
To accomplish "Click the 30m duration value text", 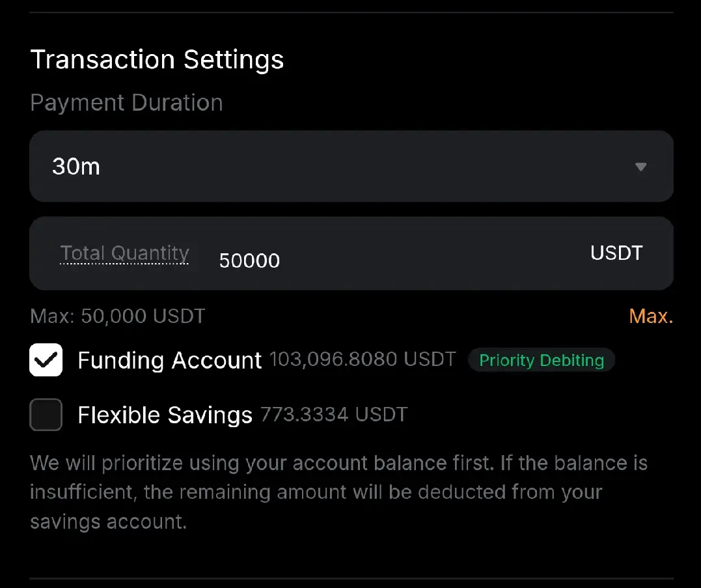I will point(76,166).
